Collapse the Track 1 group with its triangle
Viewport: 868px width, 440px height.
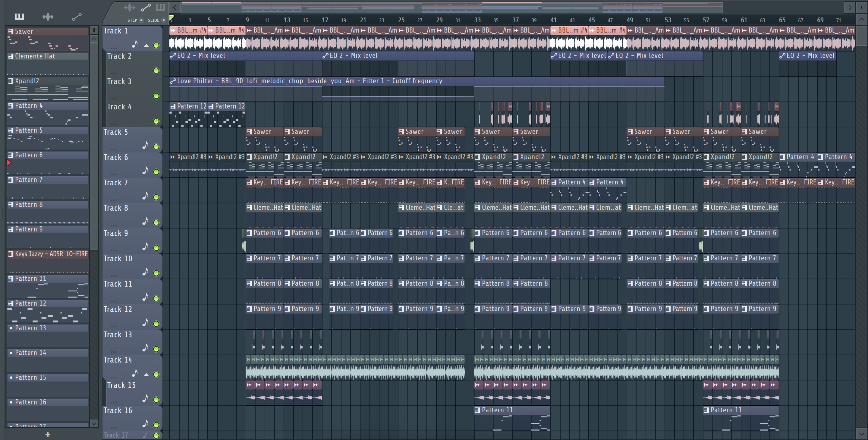pyautogui.click(x=146, y=46)
